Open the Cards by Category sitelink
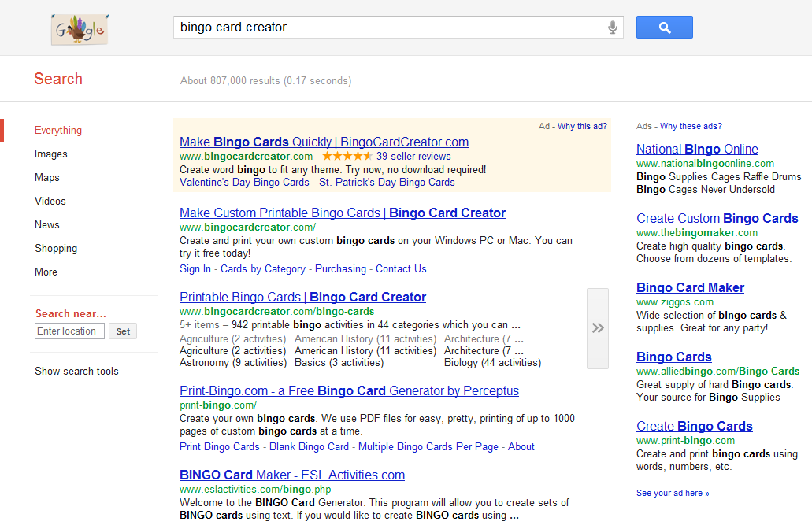 click(263, 268)
